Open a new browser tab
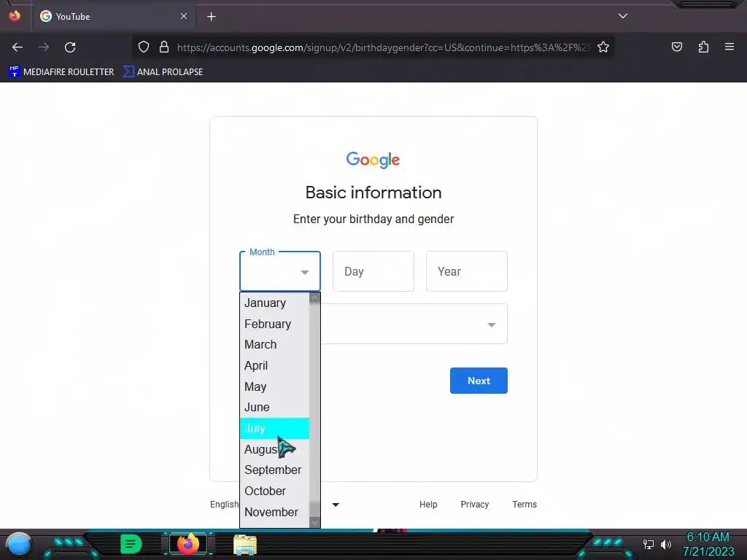The width and height of the screenshot is (747, 560). point(212,17)
